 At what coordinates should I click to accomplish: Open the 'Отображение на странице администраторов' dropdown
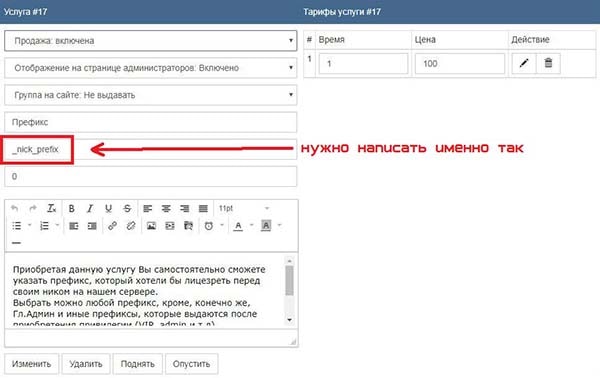coord(150,68)
